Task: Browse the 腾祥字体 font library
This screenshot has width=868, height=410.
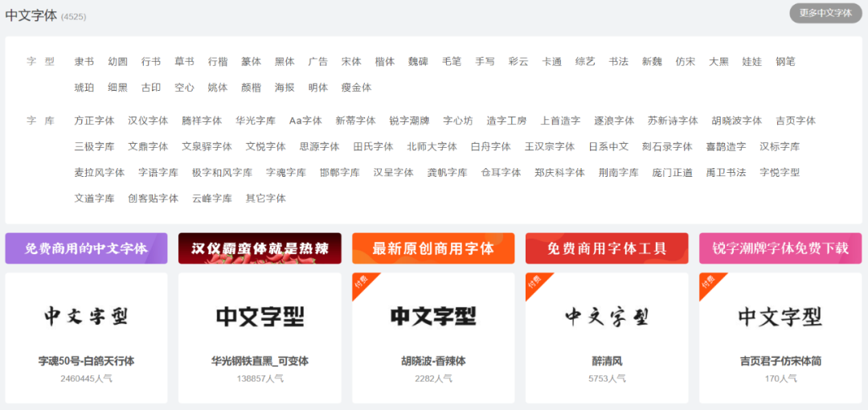Action: coord(202,121)
